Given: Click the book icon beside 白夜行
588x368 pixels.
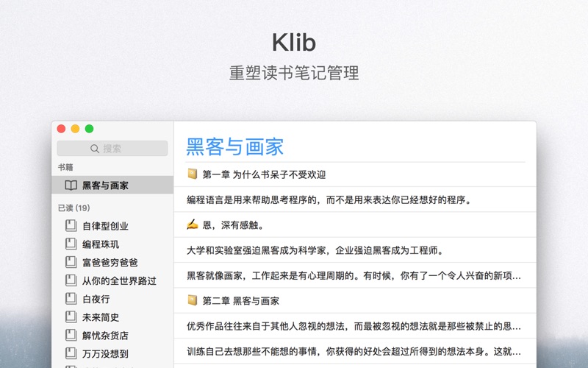Looking at the screenshot, I should pyautogui.click(x=71, y=299).
